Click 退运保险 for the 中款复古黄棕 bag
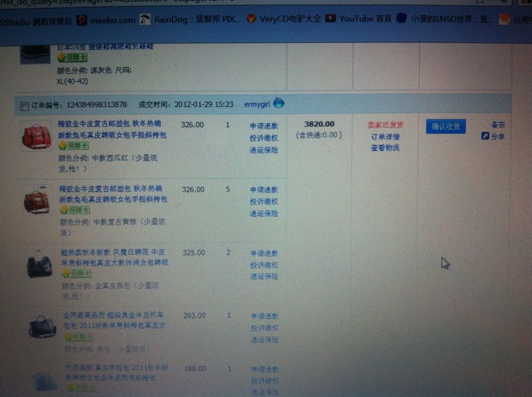 click(x=264, y=213)
